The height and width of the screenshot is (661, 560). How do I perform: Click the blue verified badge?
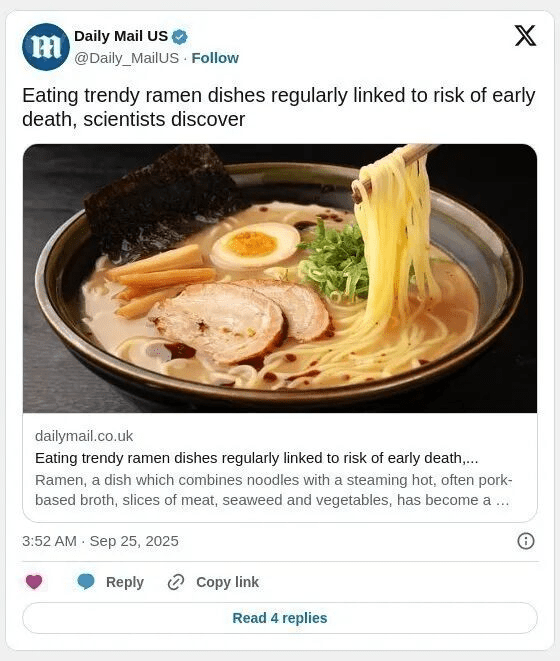click(x=180, y=37)
